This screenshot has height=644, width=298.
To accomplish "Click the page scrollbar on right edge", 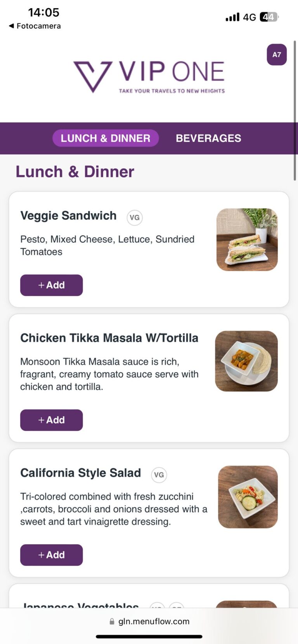I will coord(295,110).
